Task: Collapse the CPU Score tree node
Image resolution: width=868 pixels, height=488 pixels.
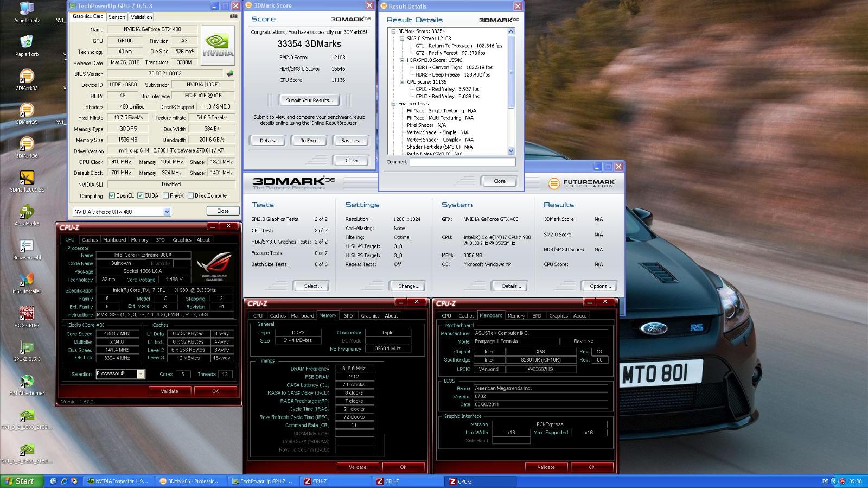Action: point(402,82)
